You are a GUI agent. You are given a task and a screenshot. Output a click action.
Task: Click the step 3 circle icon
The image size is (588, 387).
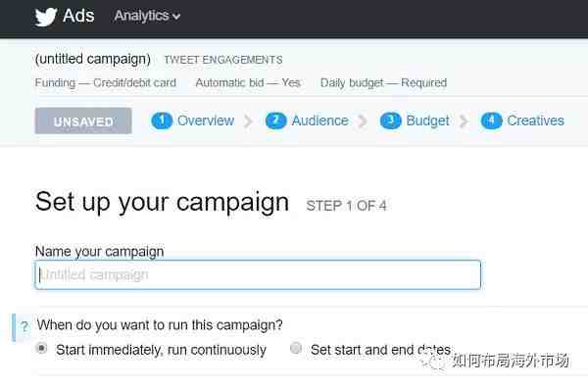(x=391, y=121)
